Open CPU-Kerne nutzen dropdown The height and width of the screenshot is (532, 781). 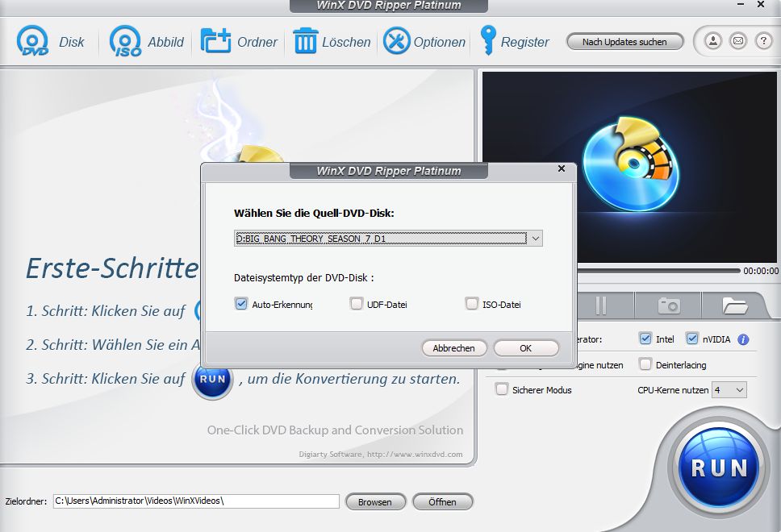[729, 390]
